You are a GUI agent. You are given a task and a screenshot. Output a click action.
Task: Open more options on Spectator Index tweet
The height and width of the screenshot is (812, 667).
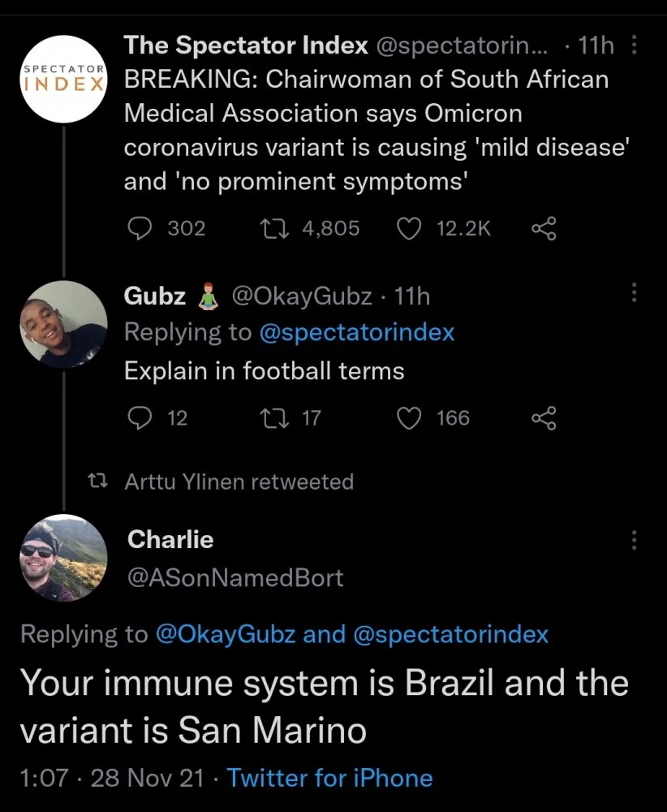coord(635,47)
